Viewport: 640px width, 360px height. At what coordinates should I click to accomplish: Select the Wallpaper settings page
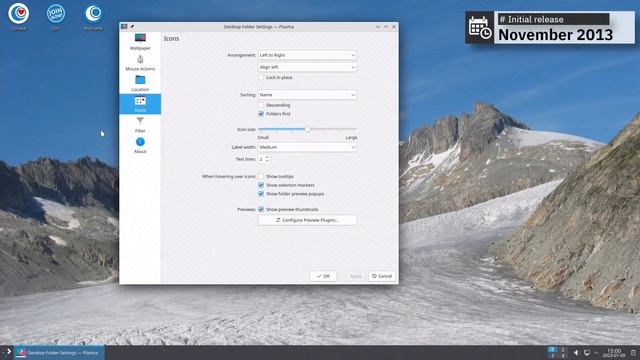tap(140, 42)
